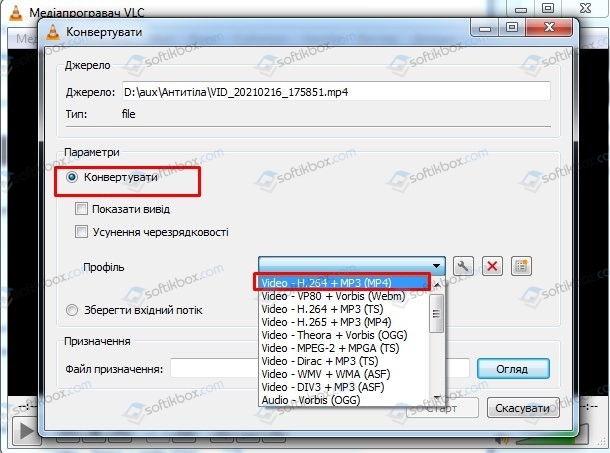
Task: Close the Конвертувати dialog
Action: [x=549, y=27]
